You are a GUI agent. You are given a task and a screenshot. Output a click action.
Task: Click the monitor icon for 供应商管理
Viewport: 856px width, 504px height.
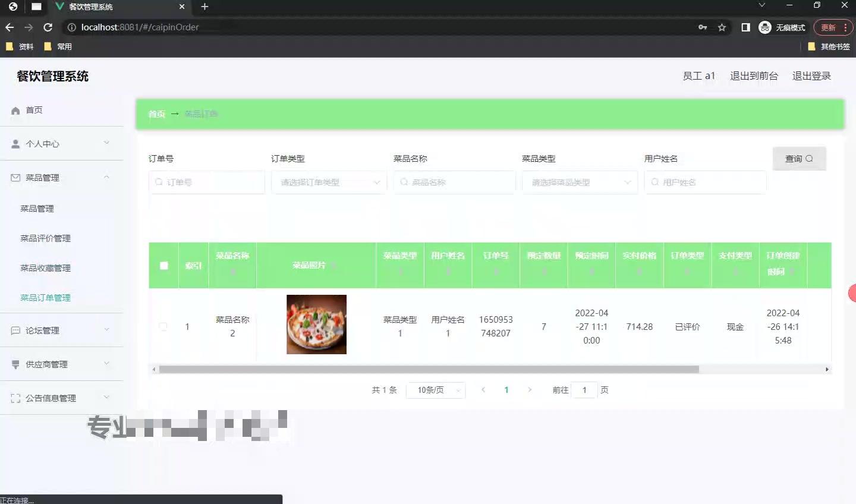click(14, 364)
